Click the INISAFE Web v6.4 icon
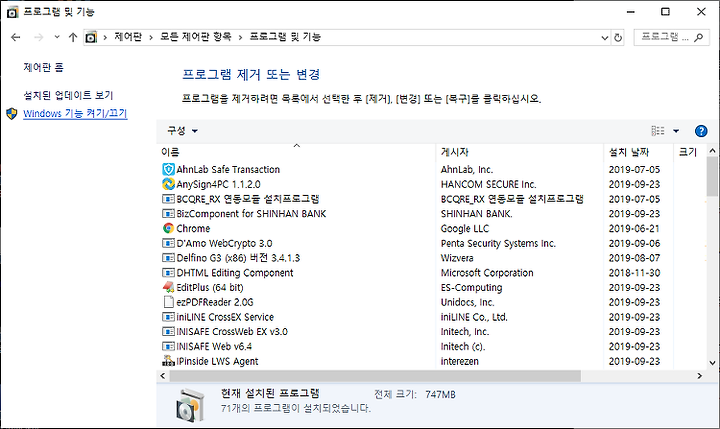Image resolution: width=720 pixels, height=429 pixels. [x=169, y=346]
